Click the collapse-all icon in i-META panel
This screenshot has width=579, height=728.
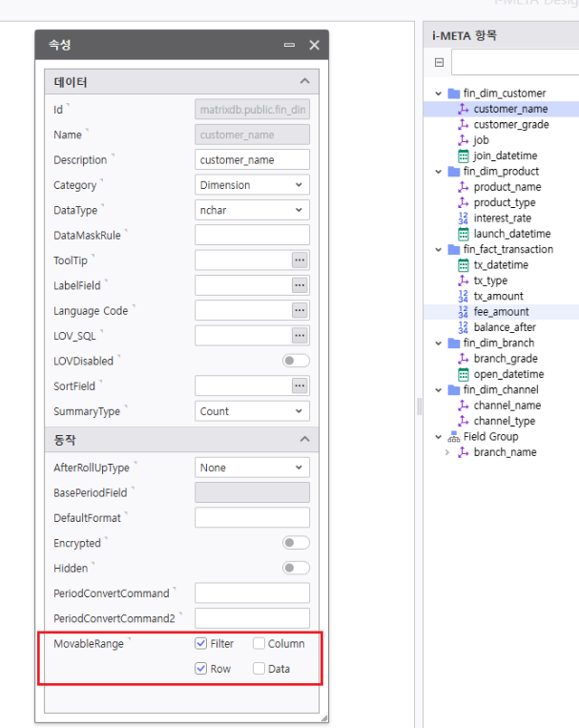[x=439, y=62]
